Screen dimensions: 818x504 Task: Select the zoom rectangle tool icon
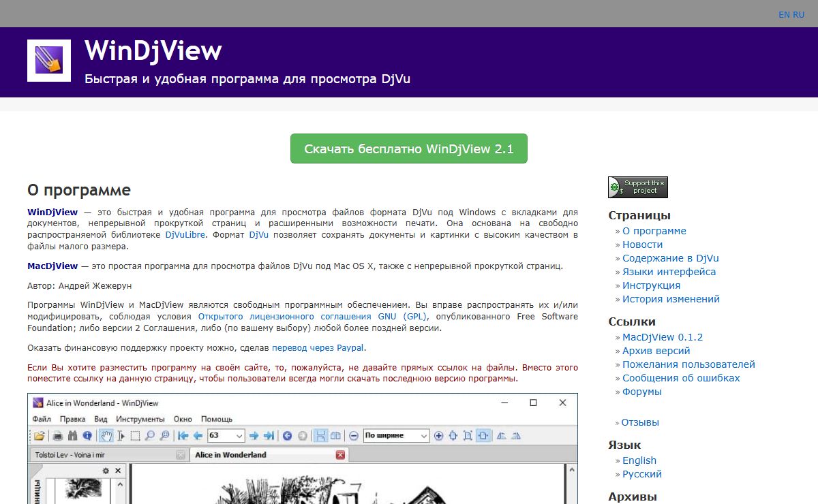pyautogui.click(x=164, y=436)
